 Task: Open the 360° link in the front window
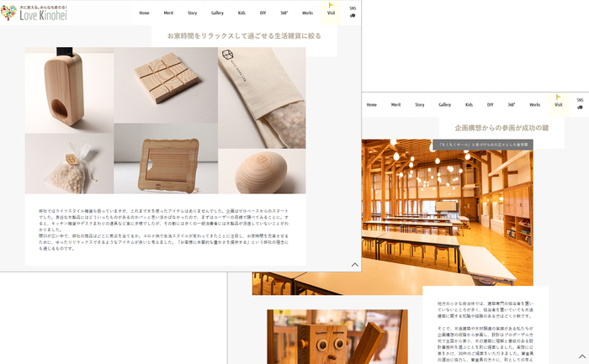(x=284, y=13)
